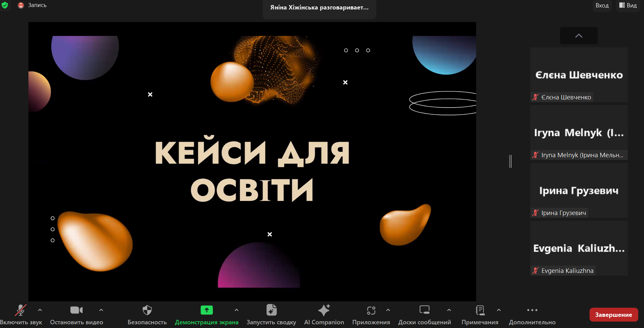Open the Apps (Приложения) icon
Viewport: 644px width, 328px height.
[371, 310]
